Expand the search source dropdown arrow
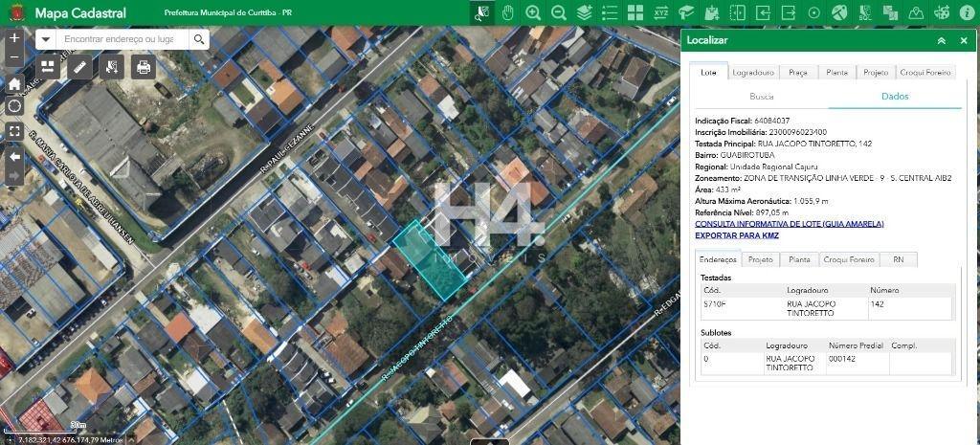Screen dimensions: 980x445 pyautogui.click(x=46, y=39)
